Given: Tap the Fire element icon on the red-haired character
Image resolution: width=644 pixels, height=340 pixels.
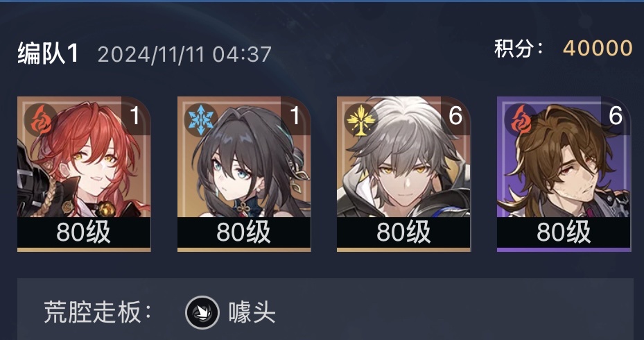Looking at the screenshot, I should click(x=41, y=119).
